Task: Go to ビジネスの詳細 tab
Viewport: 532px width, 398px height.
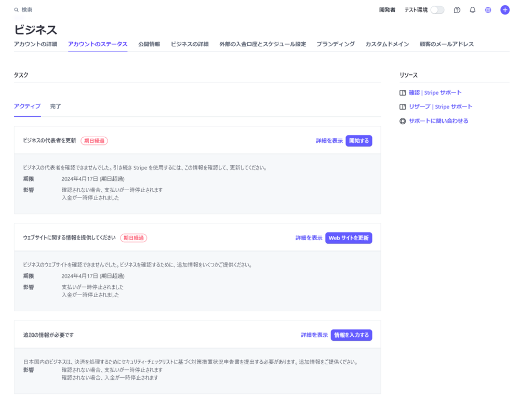Action: (x=190, y=44)
